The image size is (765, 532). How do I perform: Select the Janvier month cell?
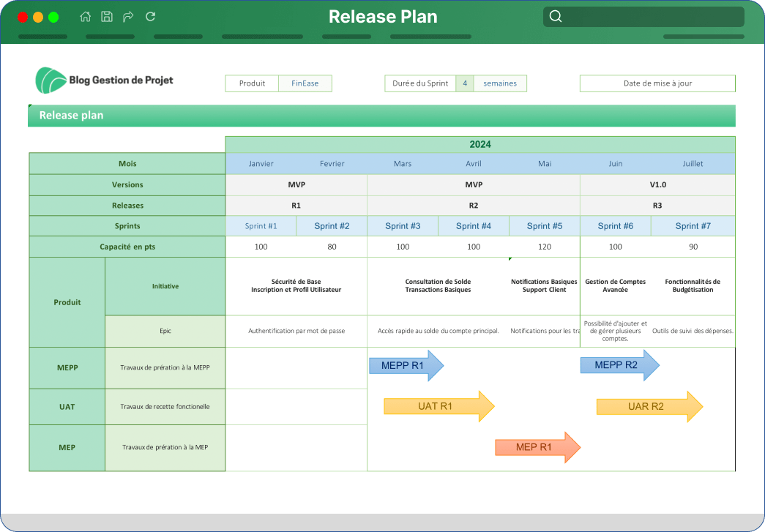coord(261,164)
